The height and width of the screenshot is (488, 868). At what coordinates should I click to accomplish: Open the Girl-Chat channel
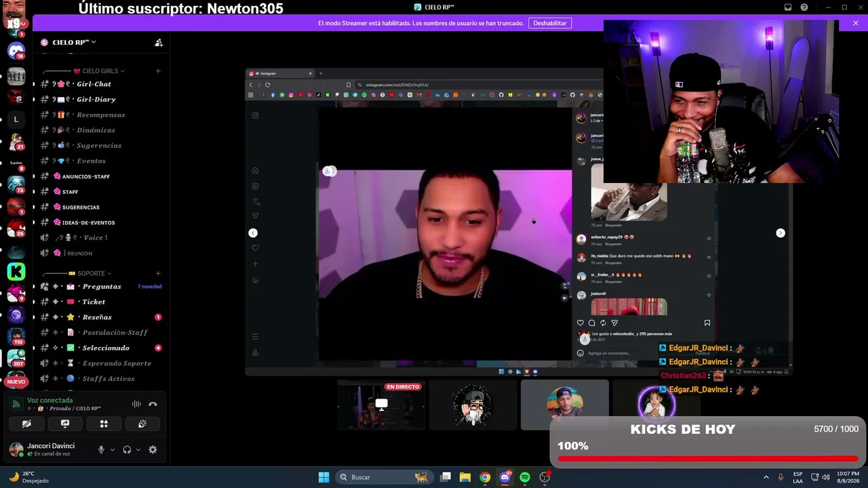pos(100,84)
